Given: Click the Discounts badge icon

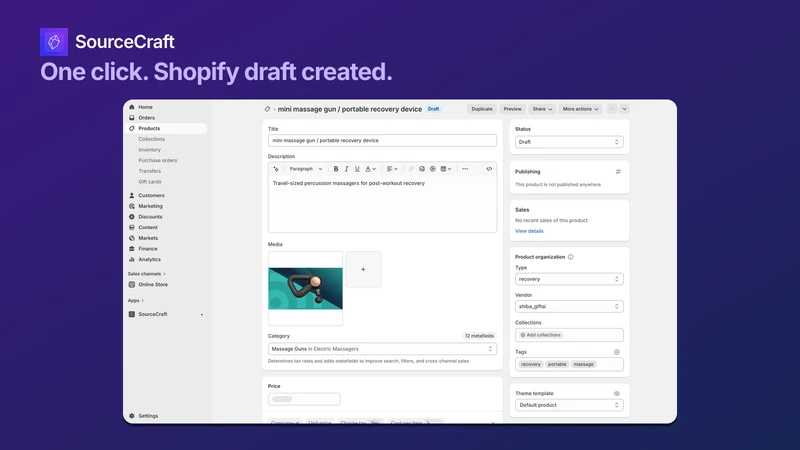Looking at the screenshot, I should [x=132, y=217].
